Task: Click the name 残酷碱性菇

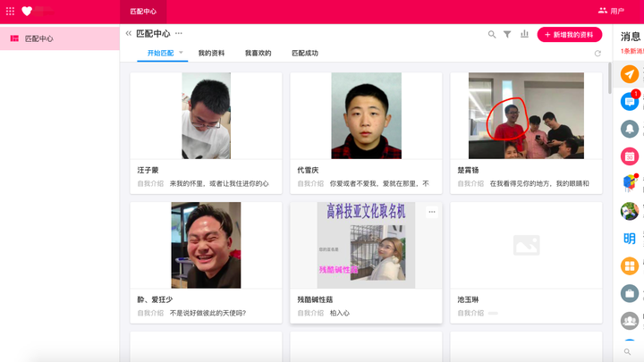Action: pyautogui.click(x=315, y=299)
